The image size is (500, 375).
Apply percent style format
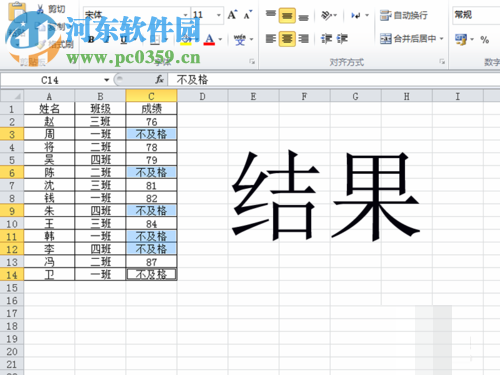click(485, 40)
